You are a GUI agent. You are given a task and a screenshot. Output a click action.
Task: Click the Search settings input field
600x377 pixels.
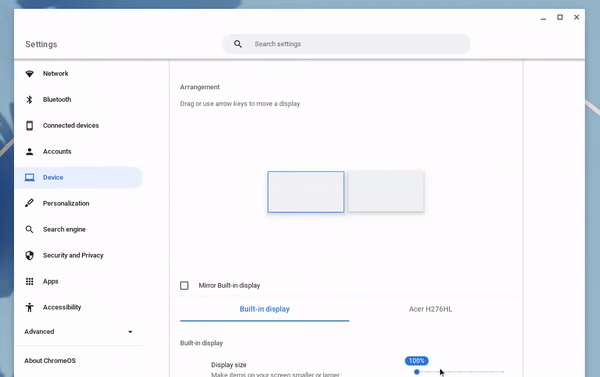click(x=346, y=44)
